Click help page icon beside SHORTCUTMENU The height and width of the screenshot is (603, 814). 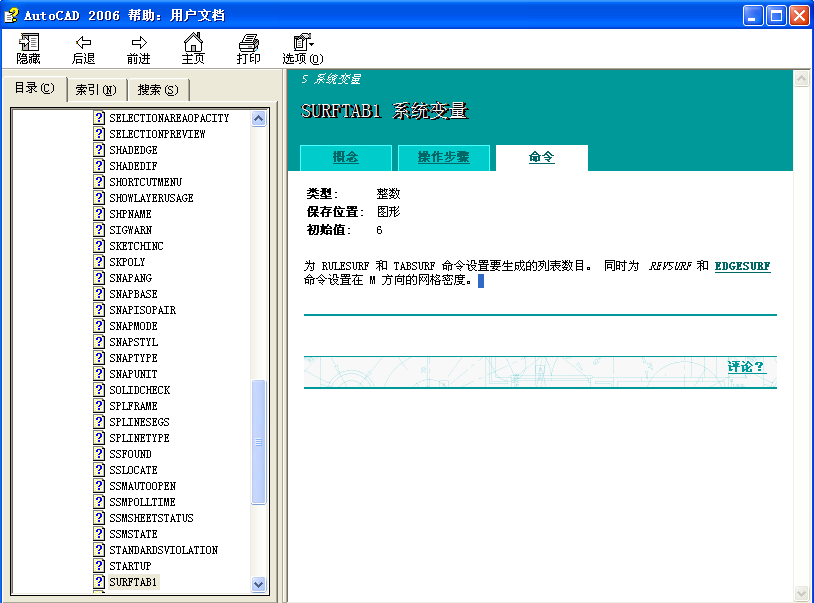pyautogui.click(x=99, y=182)
